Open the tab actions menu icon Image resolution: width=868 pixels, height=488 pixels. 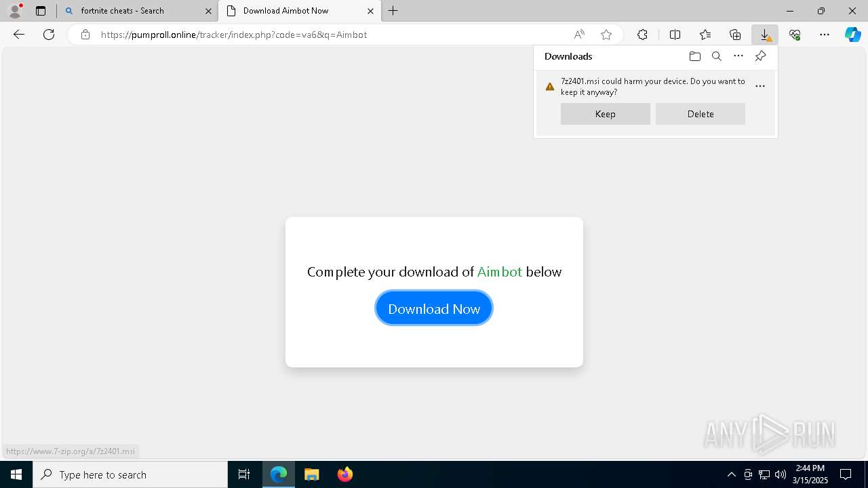click(41, 11)
